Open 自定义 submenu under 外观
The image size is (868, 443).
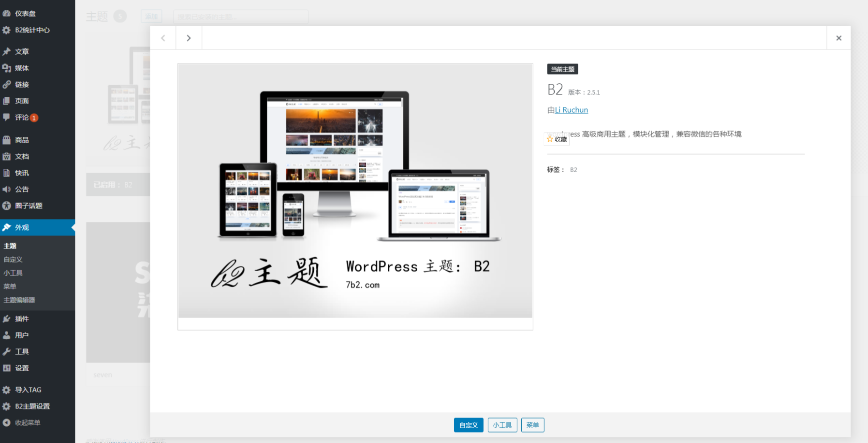[13, 259]
